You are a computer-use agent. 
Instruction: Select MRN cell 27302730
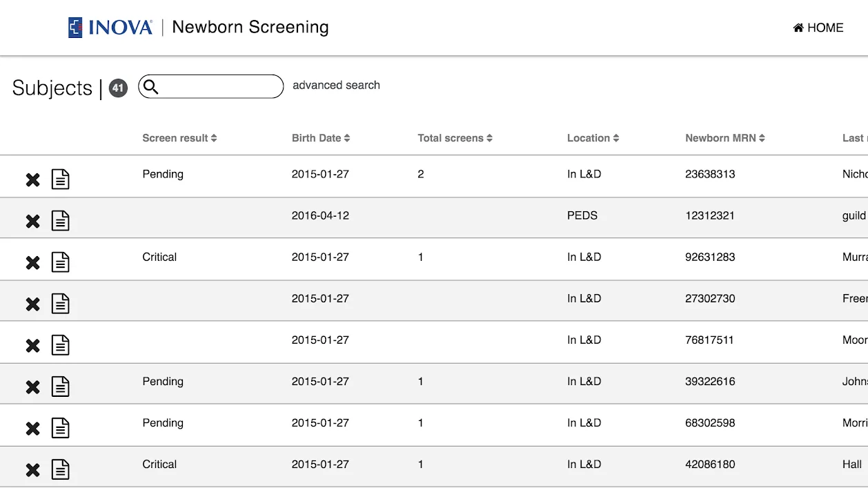tap(710, 298)
